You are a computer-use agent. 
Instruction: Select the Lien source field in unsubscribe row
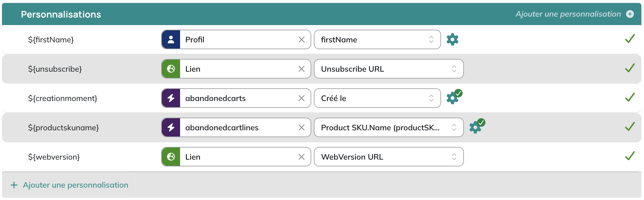point(236,69)
